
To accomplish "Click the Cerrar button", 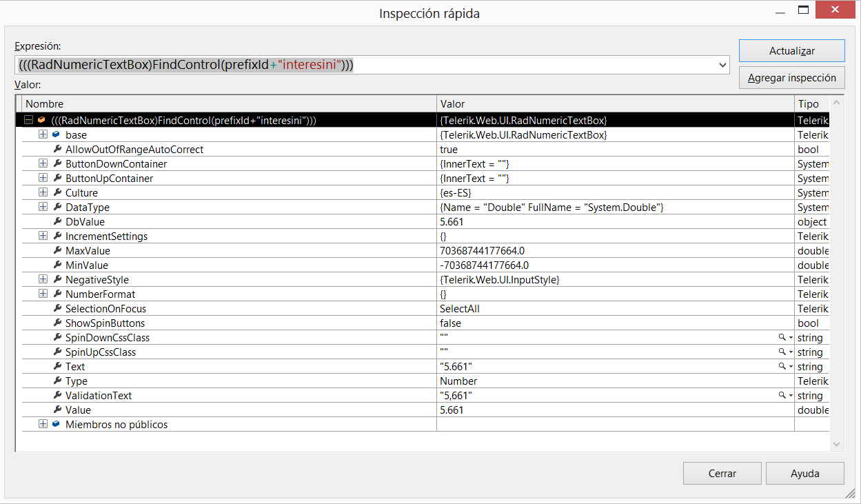I will point(722,473).
